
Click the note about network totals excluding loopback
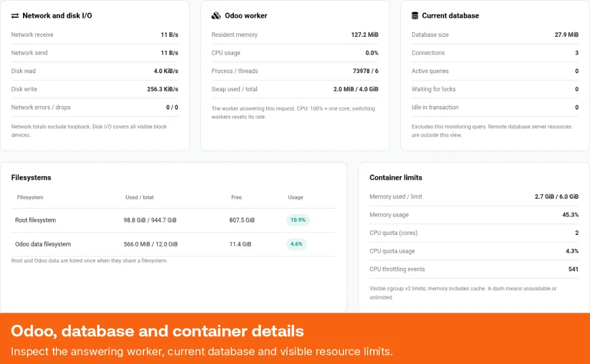click(x=89, y=131)
